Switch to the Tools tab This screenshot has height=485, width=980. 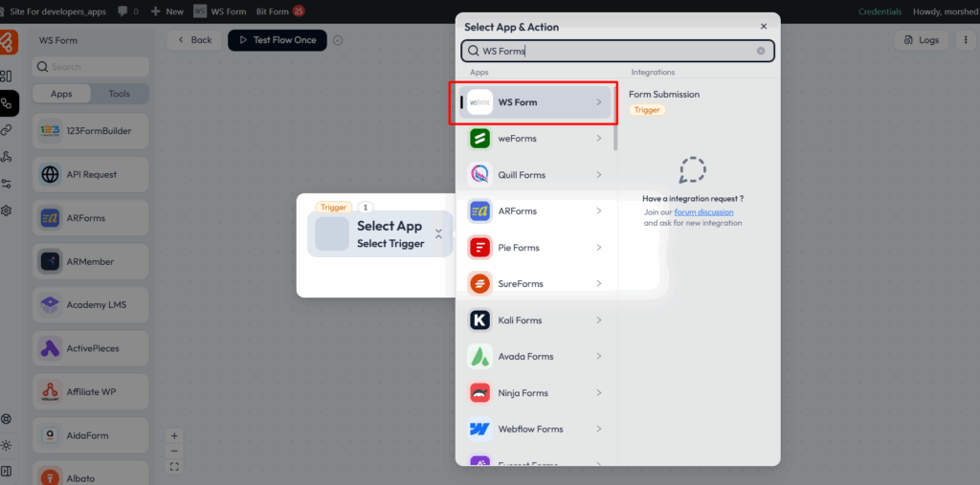tap(120, 94)
